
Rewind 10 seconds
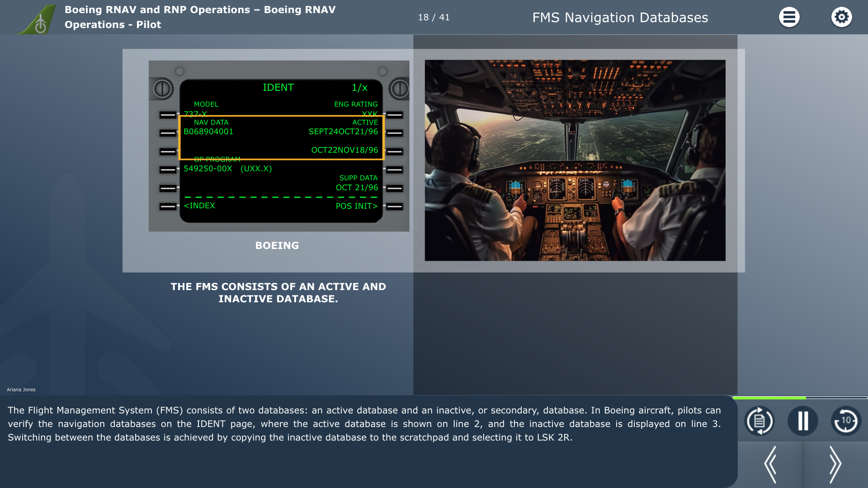click(x=846, y=421)
